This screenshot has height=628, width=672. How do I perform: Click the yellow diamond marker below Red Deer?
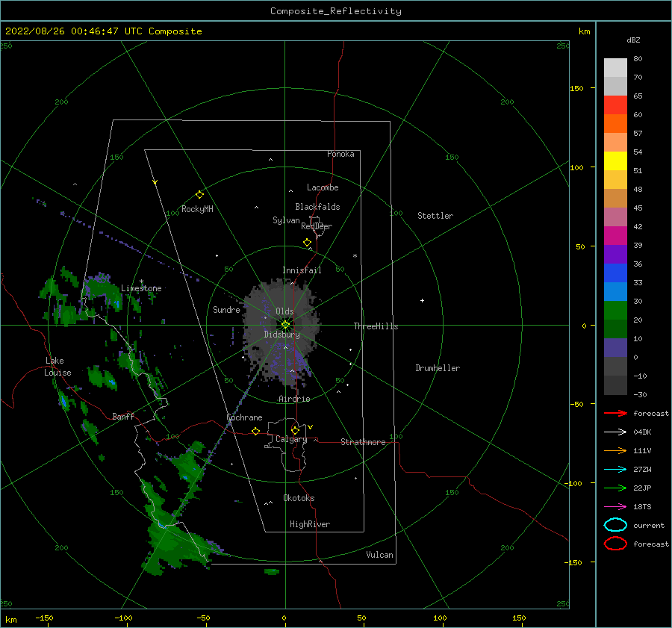tap(308, 243)
